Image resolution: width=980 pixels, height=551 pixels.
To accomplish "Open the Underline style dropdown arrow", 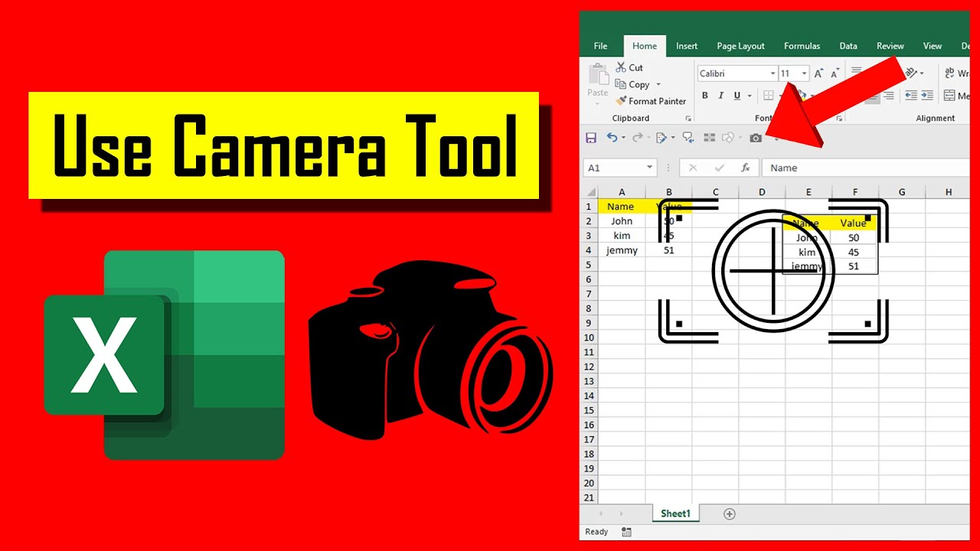I will (749, 96).
